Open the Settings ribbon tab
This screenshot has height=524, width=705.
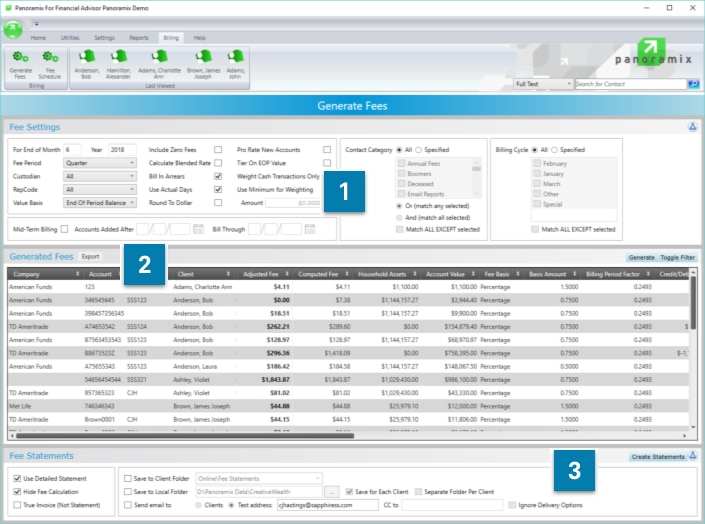pos(104,38)
